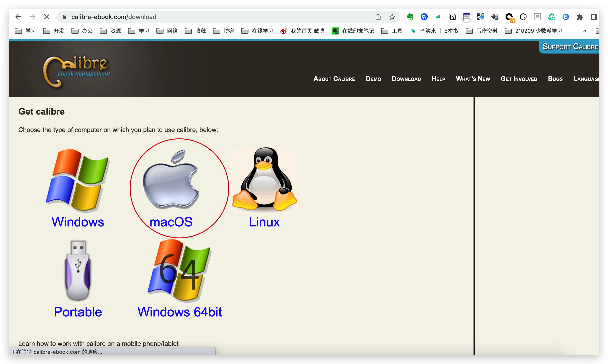This screenshot has width=608, height=364.
Task: Open the 网络 bookmark folder
Action: pos(167,31)
